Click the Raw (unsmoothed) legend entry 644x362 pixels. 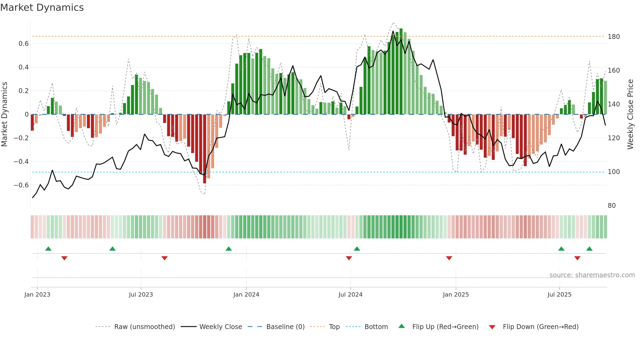click(x=135, y=327)
